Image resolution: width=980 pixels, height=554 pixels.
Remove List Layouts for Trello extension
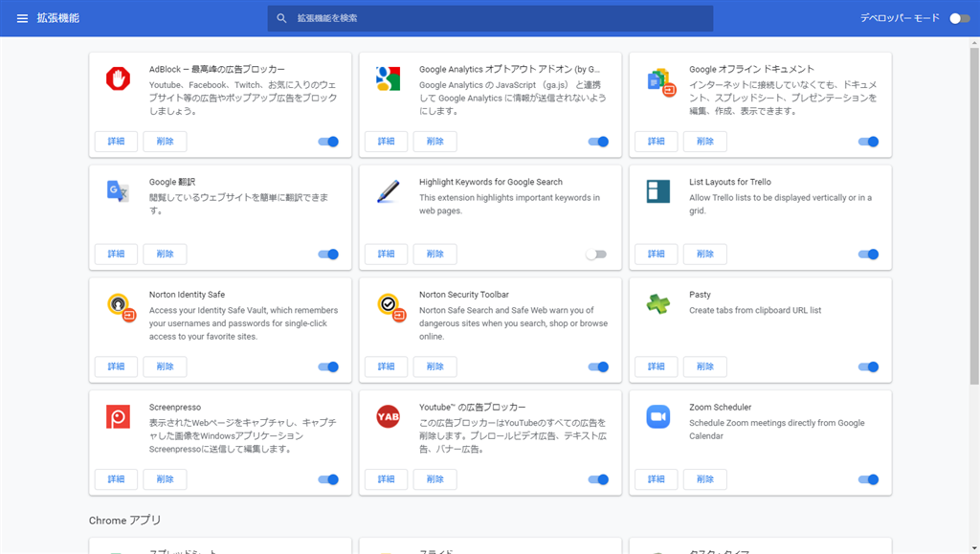click(x=705, y=255)
